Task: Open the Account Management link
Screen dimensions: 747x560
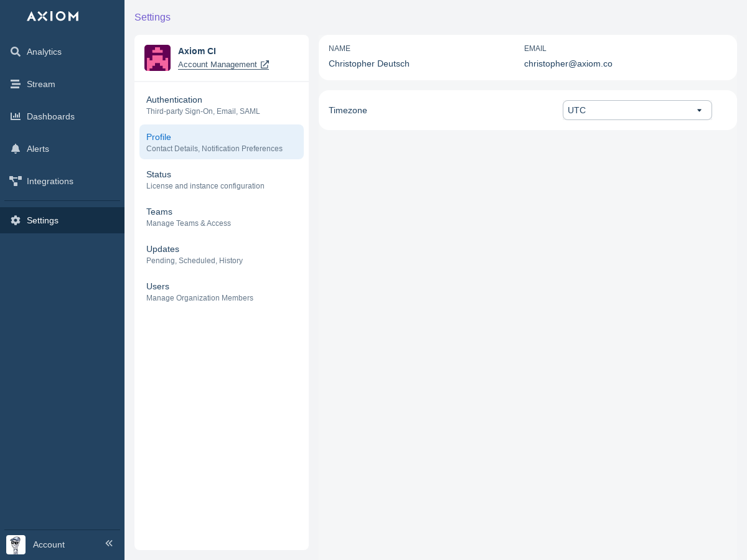Action: [217, 65]
